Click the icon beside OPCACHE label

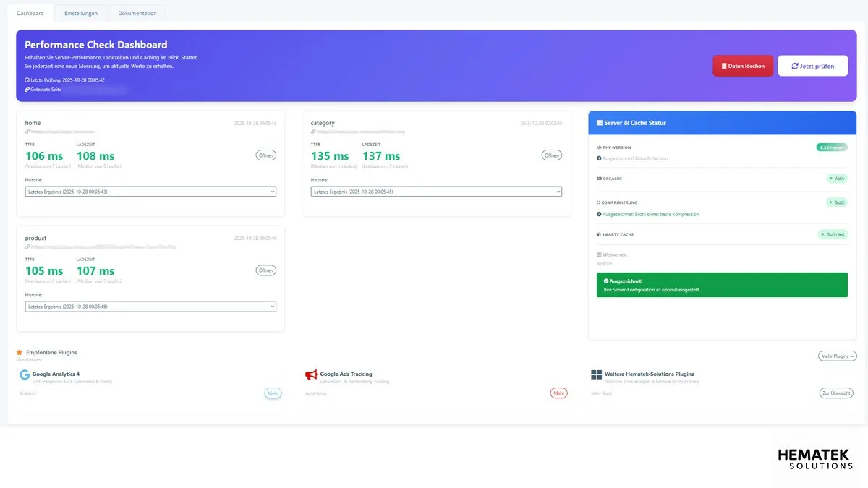599,179
